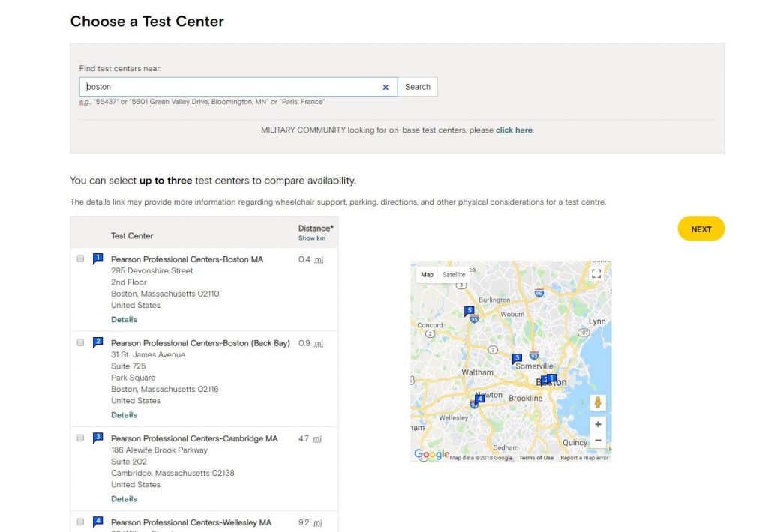Toggle fullscreen view of the map
This screenshot has width=768, height=532.
point(596,274)
